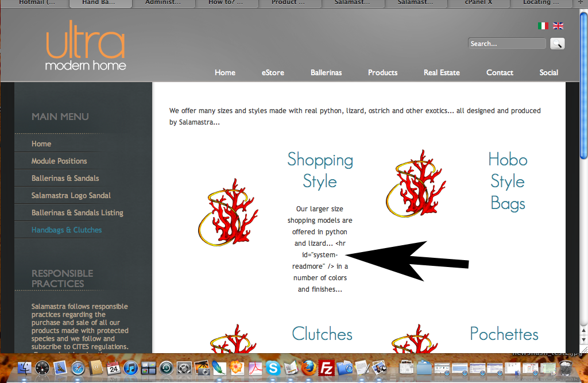
Task: Open the Hobo Style Bags heading link
Action: [x=508, y=181]
